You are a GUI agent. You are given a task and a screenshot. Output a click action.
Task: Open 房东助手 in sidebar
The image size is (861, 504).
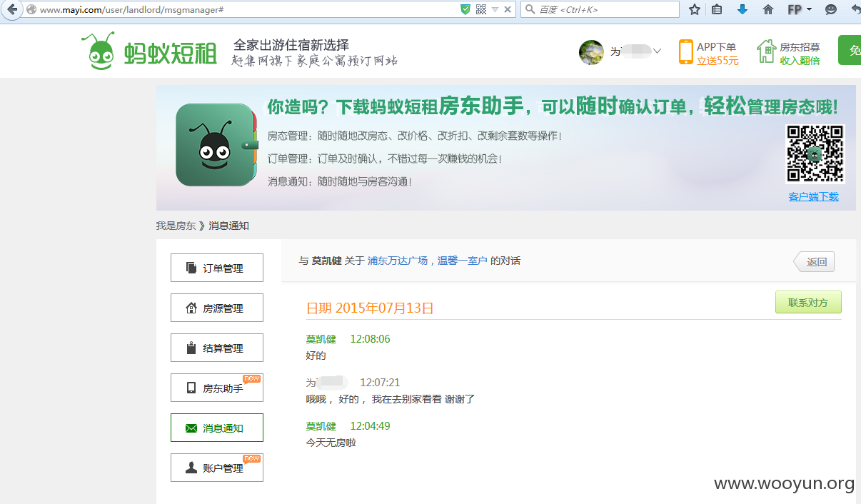pos(217,388)
